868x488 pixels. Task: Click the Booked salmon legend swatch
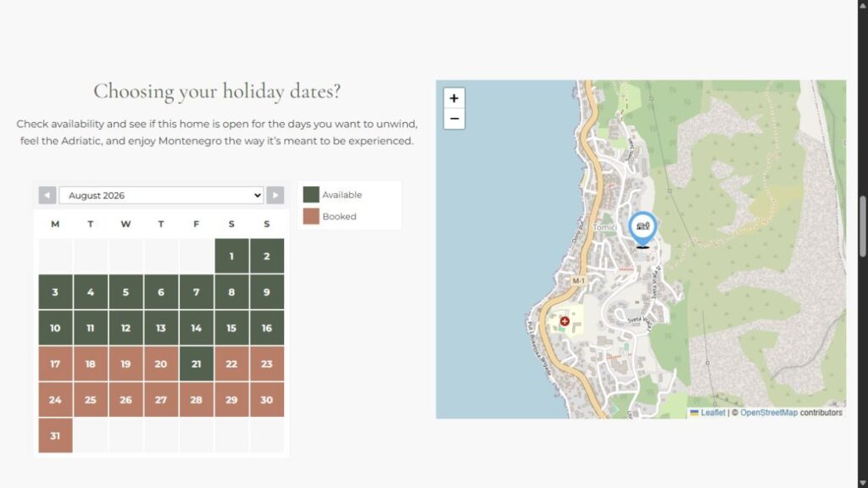pos(311,216)
